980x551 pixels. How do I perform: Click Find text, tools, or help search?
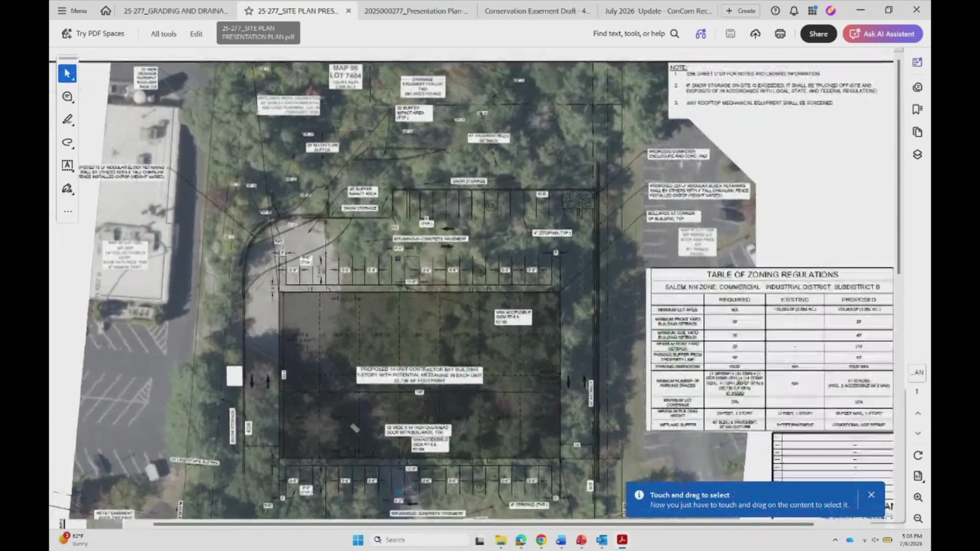[636, 34]
